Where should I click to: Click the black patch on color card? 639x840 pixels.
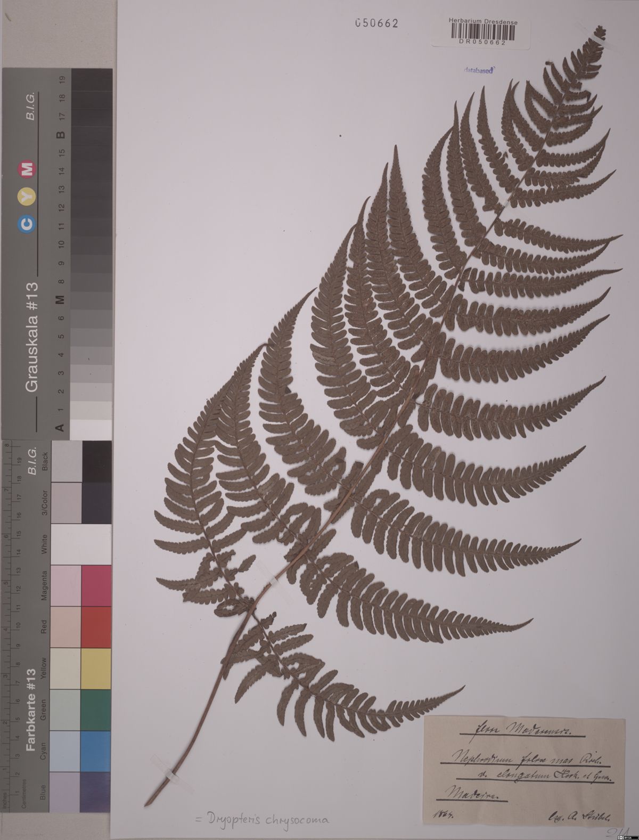coord(96,461)
